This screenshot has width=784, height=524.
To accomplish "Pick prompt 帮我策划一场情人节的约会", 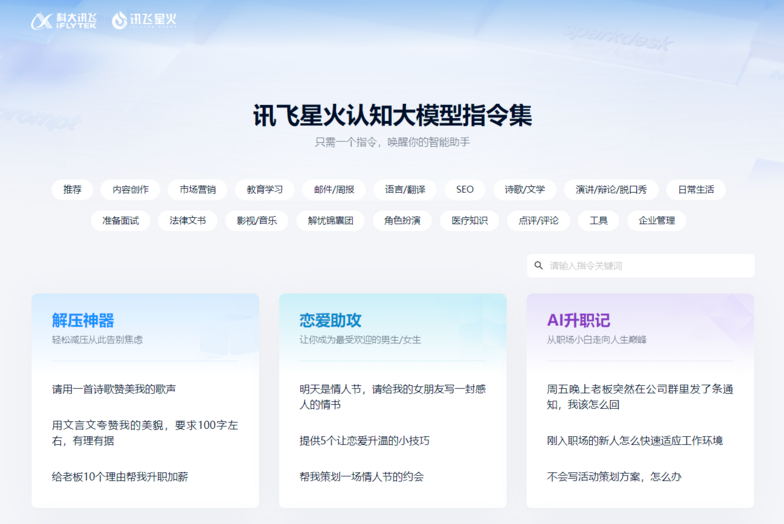I will click(x=362, y=477).
